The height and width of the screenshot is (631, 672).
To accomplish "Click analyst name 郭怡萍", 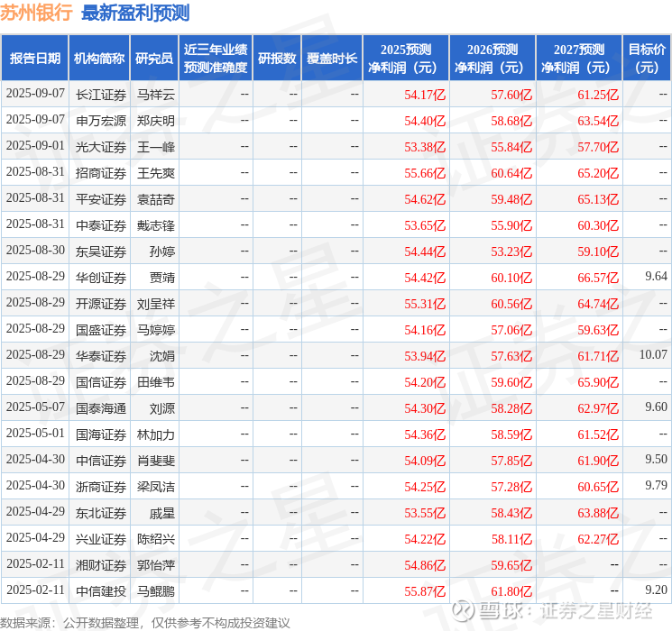I will 155,565.
